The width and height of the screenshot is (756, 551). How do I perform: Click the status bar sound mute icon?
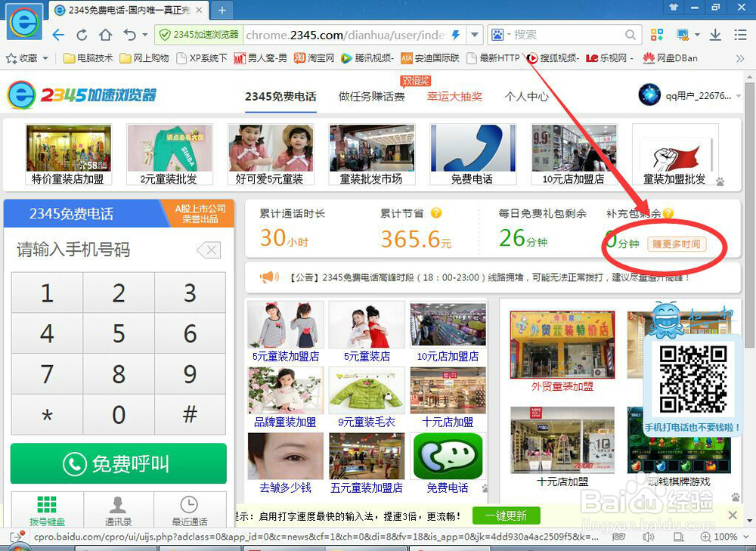coord(649,537)
